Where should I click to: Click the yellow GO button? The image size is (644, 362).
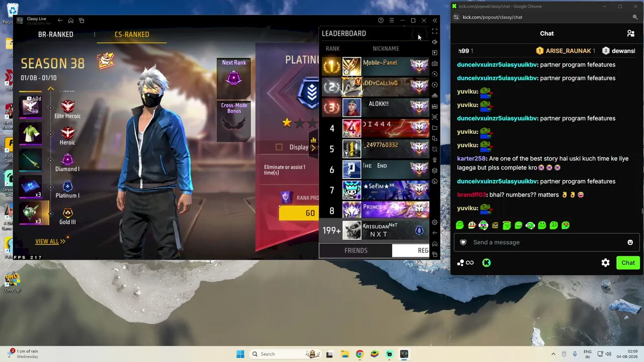click(x=299, y=213)
